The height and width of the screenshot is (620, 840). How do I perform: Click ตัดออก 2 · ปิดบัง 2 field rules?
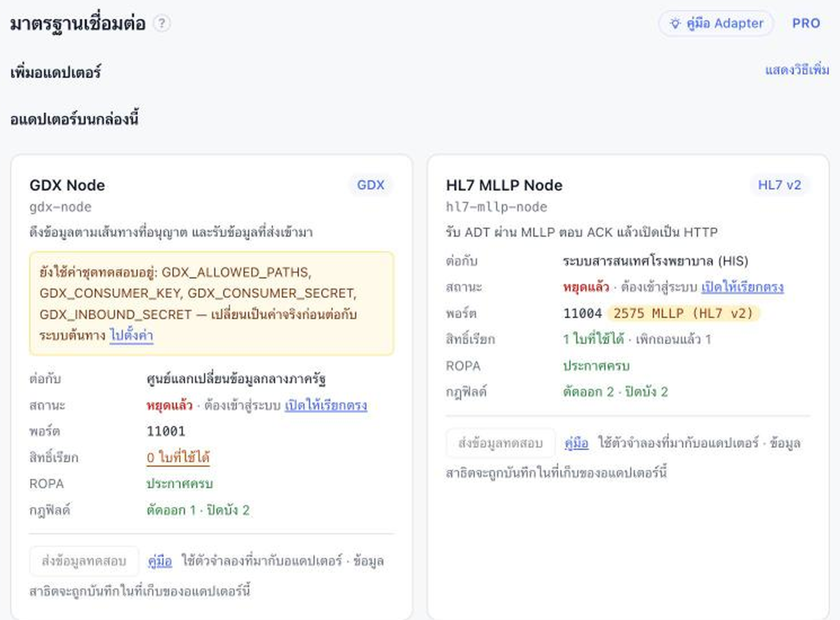tap(615, 392)
